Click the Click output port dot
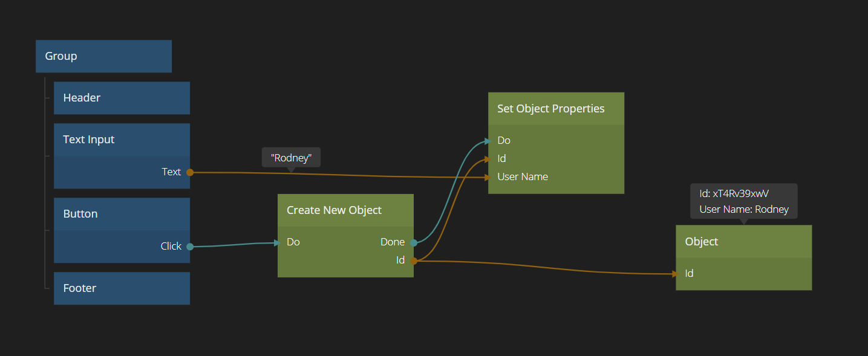This screenshot has width=868, height=356. click(190, 247)
